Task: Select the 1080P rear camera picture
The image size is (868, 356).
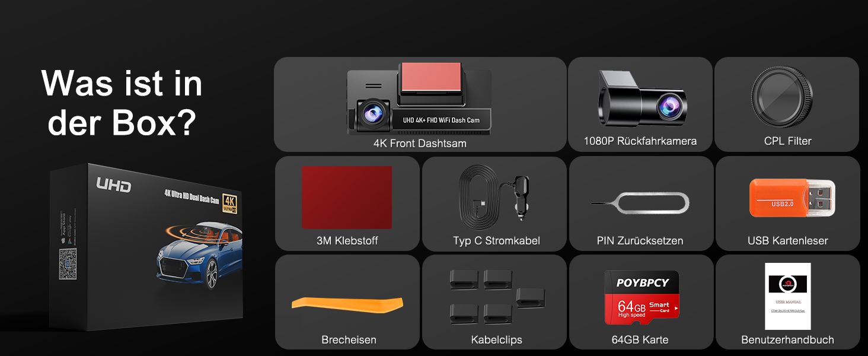Action: (642, 99)
